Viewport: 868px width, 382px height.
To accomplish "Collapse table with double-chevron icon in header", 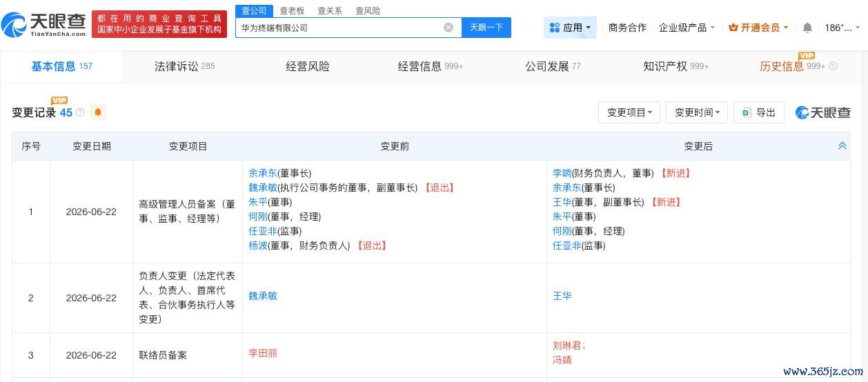I will 842,146.
